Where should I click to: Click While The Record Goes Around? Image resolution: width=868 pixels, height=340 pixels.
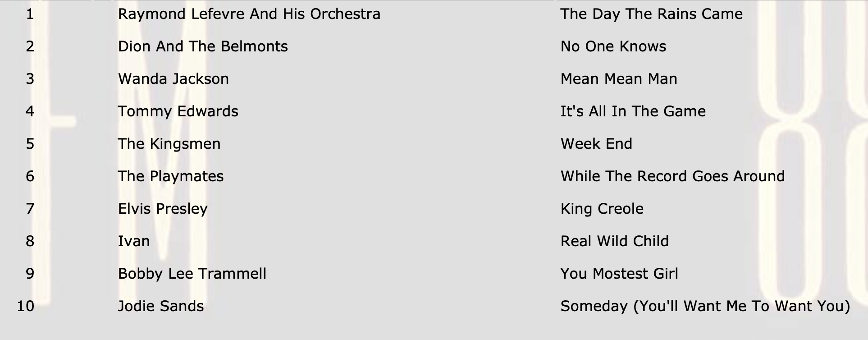pos(672,176)
